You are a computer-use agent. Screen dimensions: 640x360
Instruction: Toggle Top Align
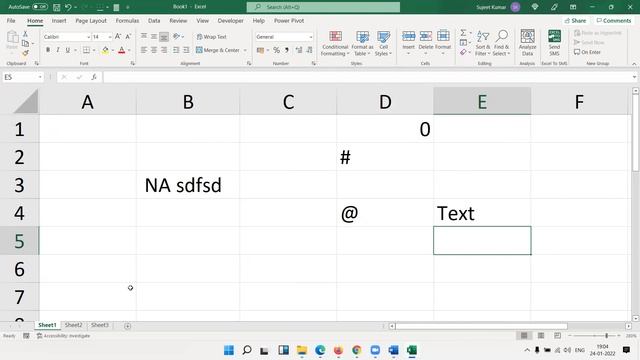point(144,37)
